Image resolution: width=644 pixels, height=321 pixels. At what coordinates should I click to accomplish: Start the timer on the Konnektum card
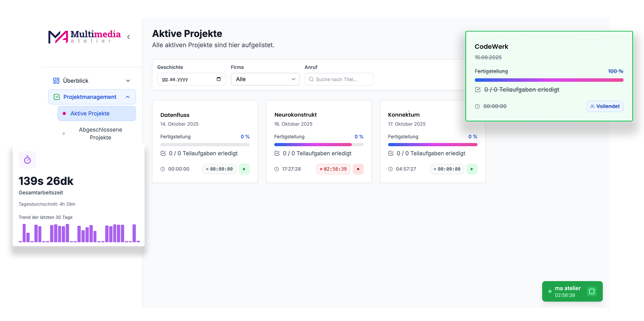(x=472, y=169)
